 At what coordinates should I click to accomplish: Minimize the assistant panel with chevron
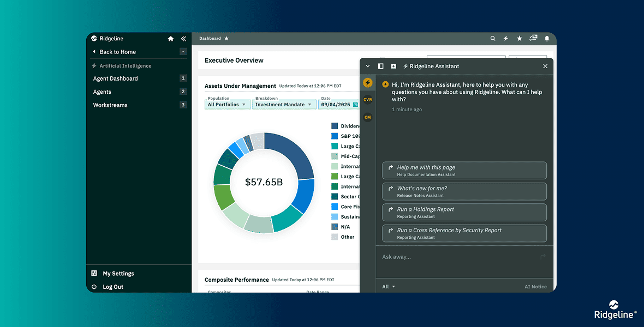(x=368, y=66)
